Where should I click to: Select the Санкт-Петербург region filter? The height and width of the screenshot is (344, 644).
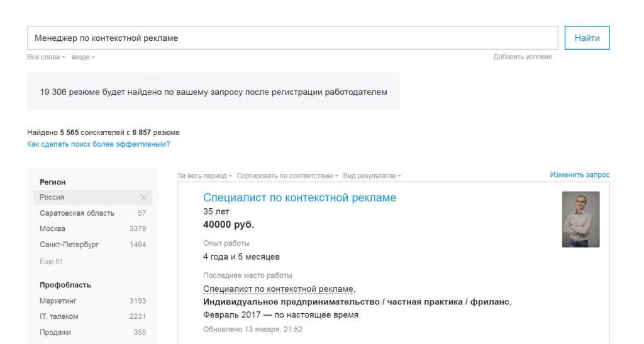[x=69, y=245]
